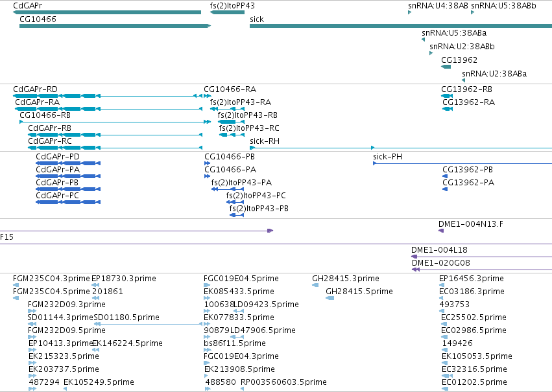Click the EK203737.5prime EST label

[x=64, y=370]
